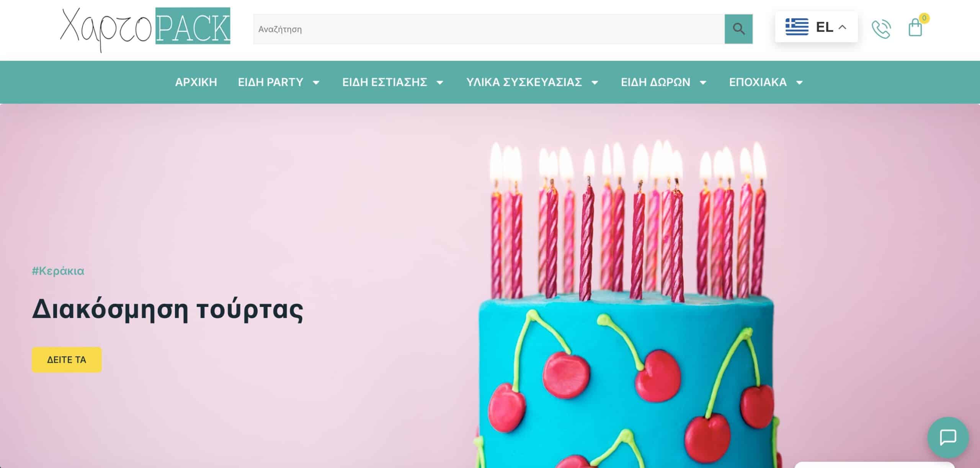Follow the #Κεράκια hashtag link
980x468 pixels.
[x=58, y=271]
